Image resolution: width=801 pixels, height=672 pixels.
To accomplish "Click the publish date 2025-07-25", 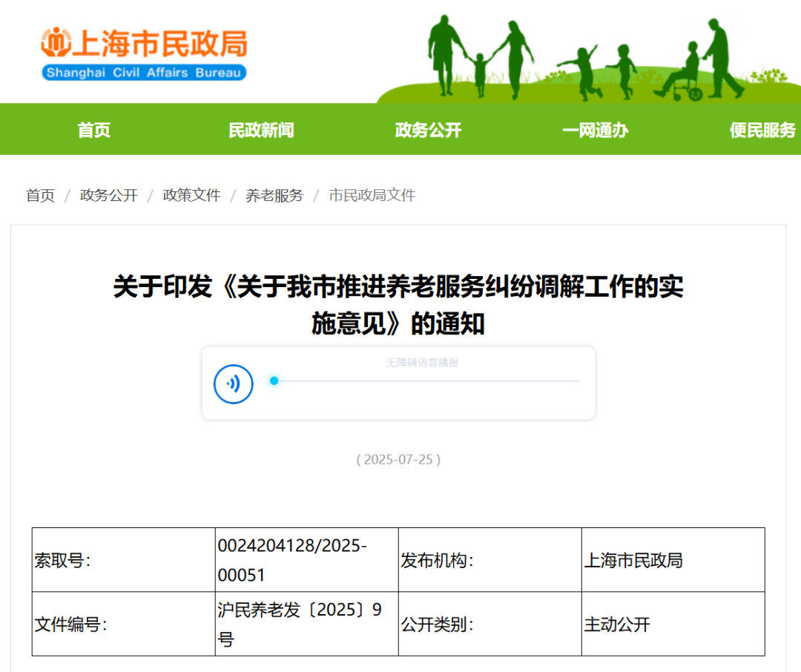I will coord(398,459).
